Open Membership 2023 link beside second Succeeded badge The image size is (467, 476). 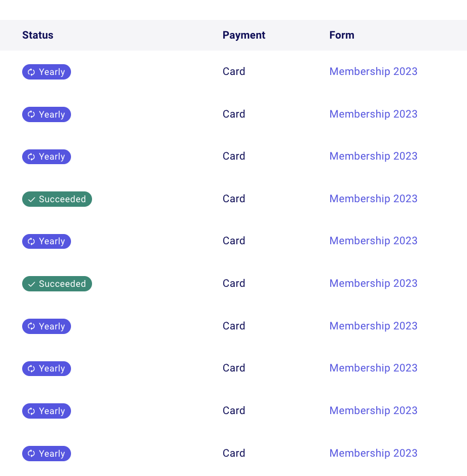[x=373, y=283]
